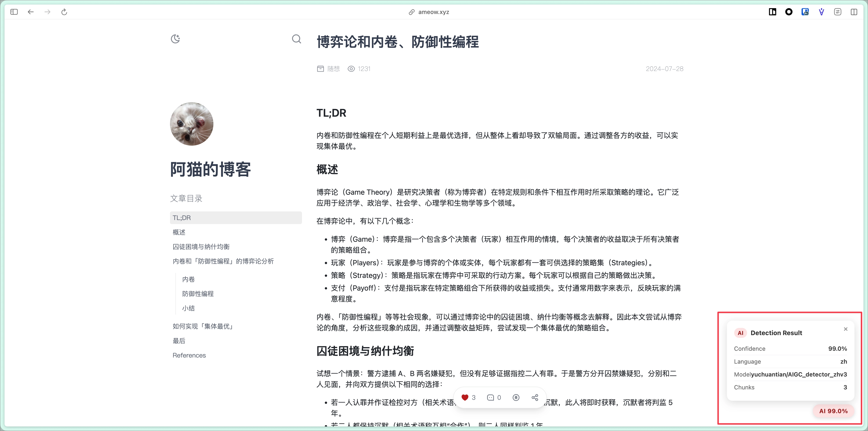The image size is (868, 431).
Task: Toggle the left browser sidebar panel
Action: pyautogui.click(x=14, y=12)
